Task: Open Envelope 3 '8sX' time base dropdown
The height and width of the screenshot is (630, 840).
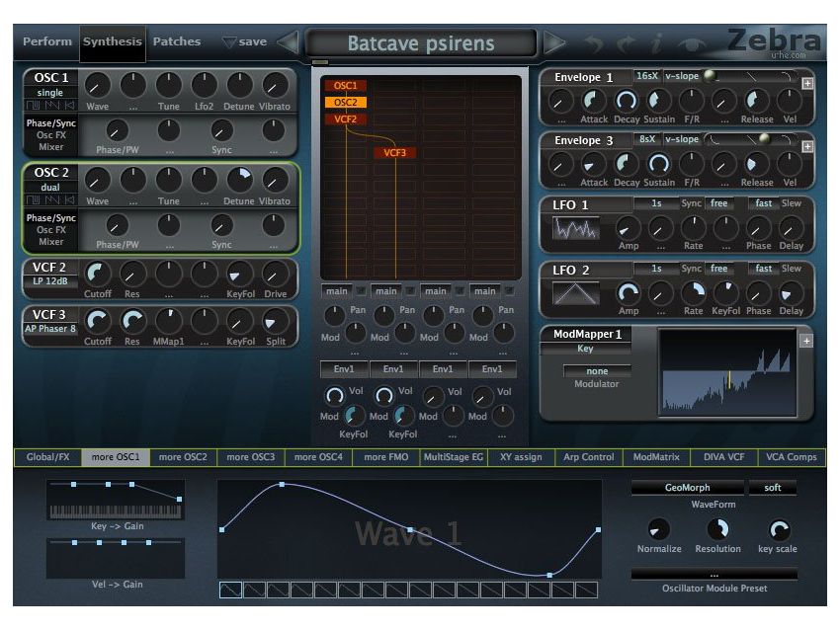Action: [647, 139]
